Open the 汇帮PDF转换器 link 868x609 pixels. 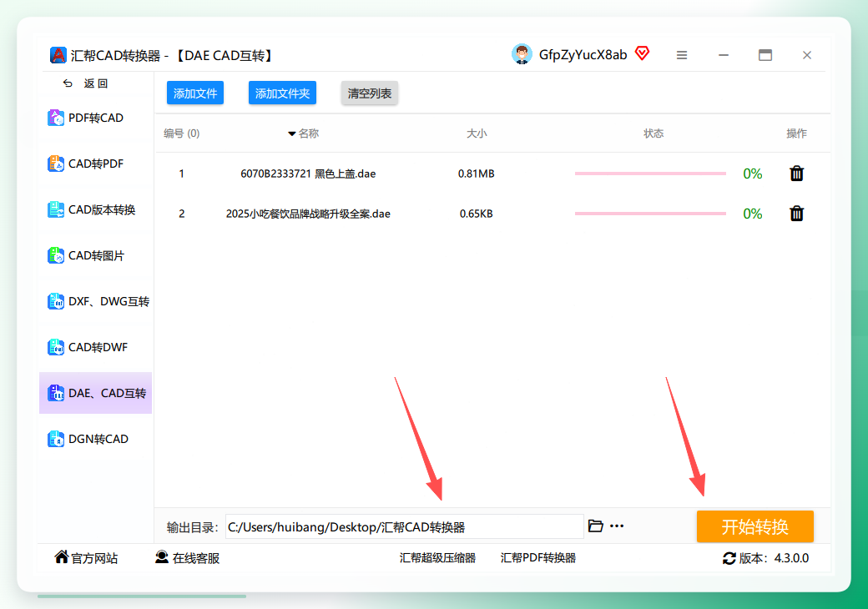coord(538,558)
